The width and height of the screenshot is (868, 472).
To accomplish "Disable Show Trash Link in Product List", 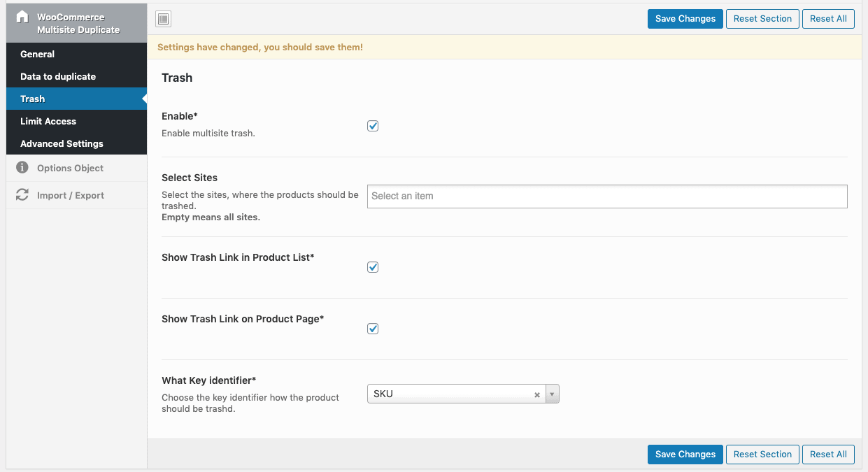I will pos(373,267).
